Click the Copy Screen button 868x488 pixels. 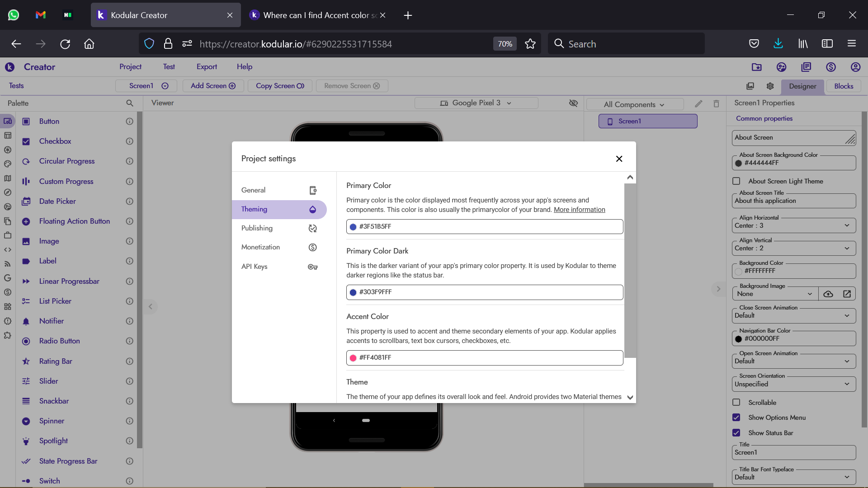[280, 86]
